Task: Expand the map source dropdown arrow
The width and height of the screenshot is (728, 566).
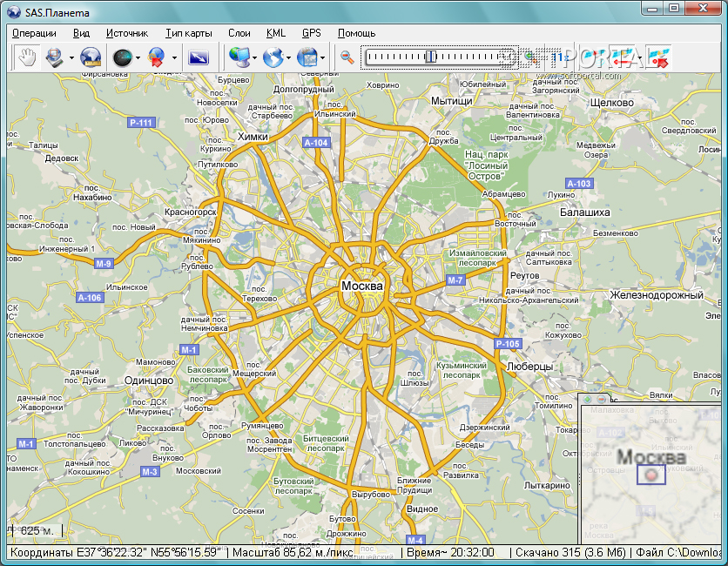Action: pos(254,58)
